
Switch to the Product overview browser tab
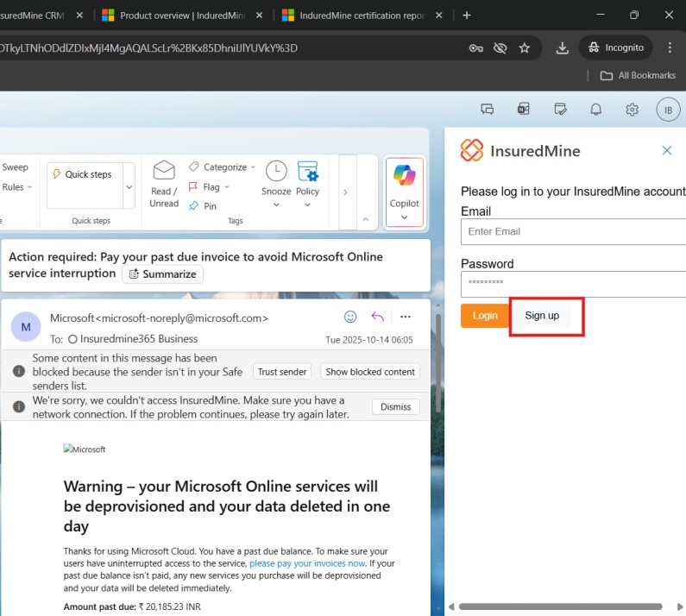pos(179,16)
